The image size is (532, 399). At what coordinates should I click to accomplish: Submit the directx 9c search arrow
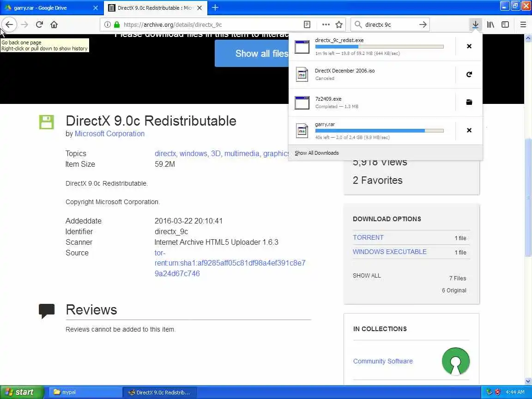point(423,24)
